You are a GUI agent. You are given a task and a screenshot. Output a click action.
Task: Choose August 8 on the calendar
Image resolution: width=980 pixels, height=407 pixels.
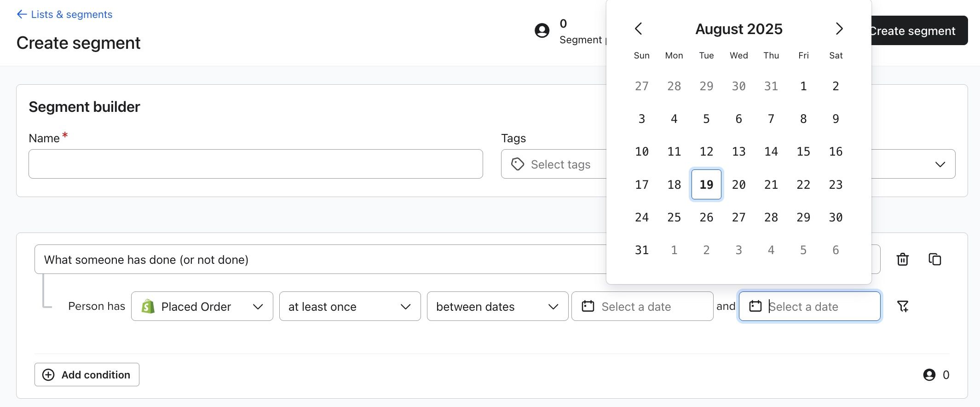click(x=803, y=119)
